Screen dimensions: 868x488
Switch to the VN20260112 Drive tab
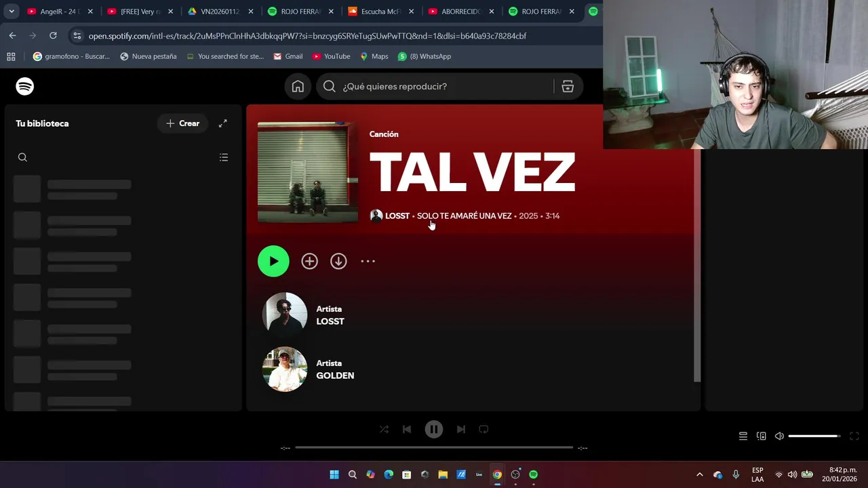point(220,12)
